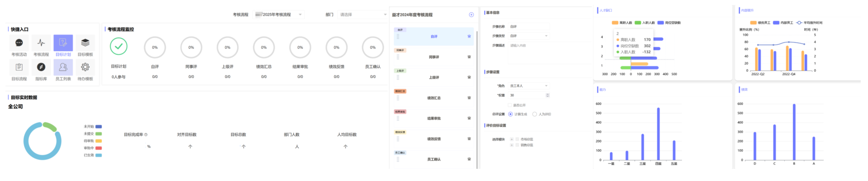Open the 角色 员工本人 dropdown
This screenshot has height=181, width=868.
click(528, 86)
